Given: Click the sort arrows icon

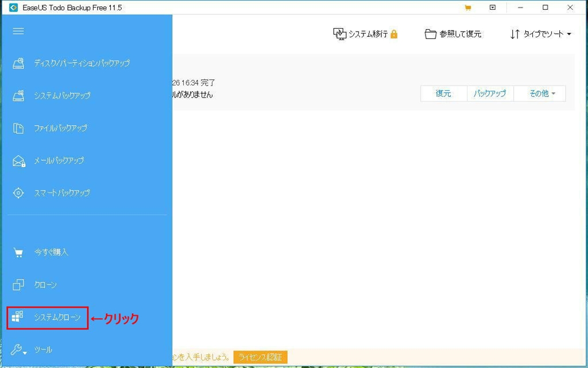Looking at the screenshot, I should pos(515,34).
